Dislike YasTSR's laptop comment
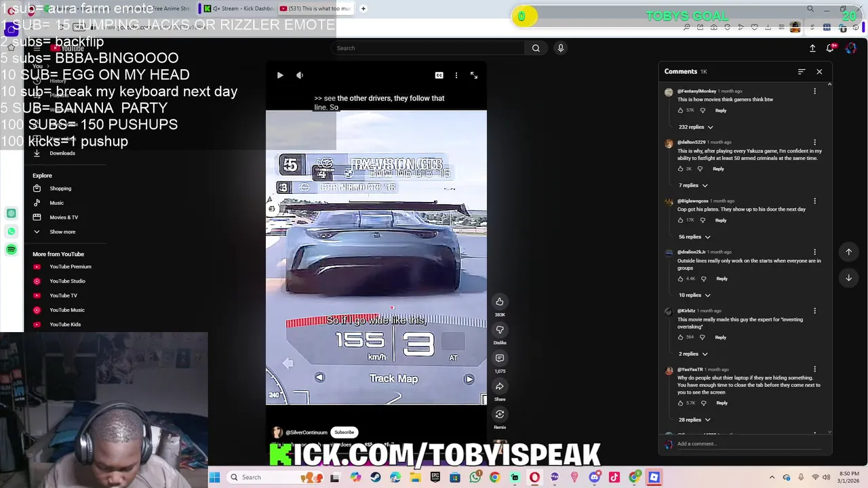868x488 pixels. [703, 403]
